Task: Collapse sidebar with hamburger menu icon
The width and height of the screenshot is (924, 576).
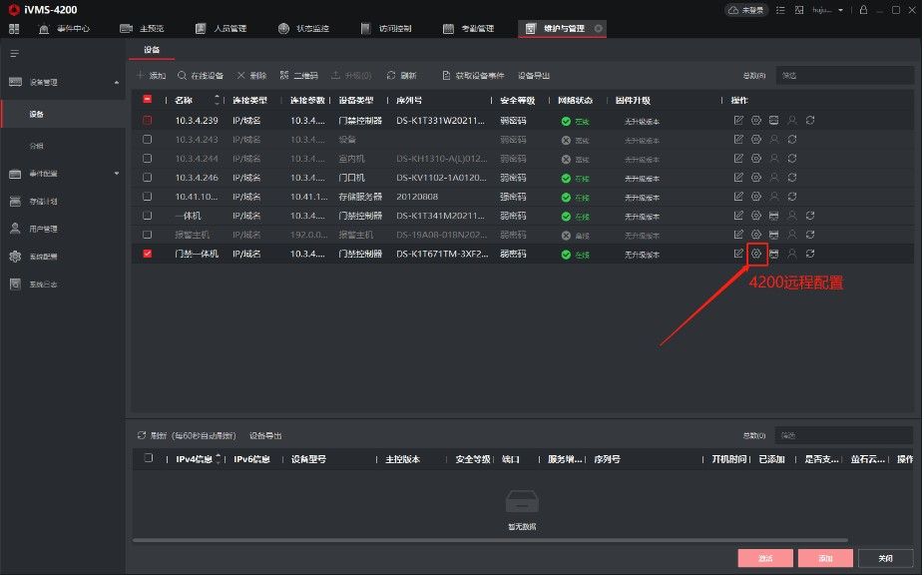Action: (15, 54)
